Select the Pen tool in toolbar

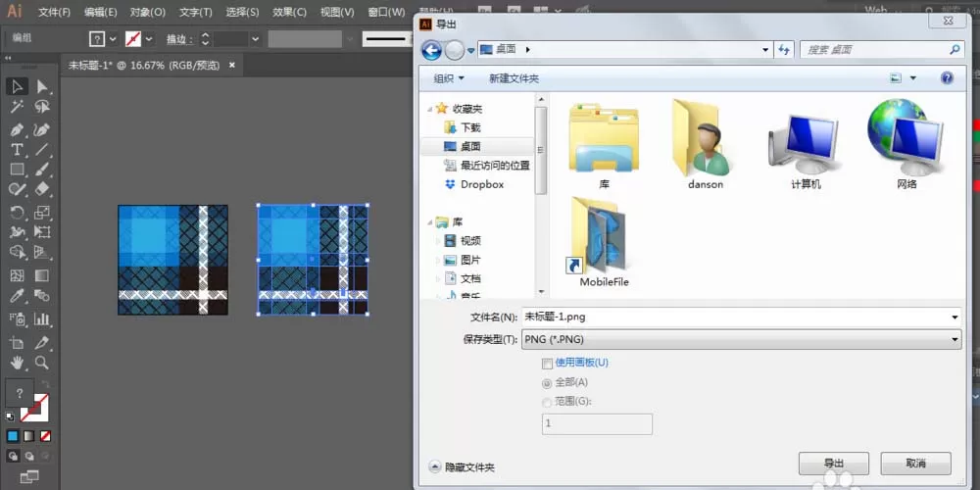coord(17,130)
